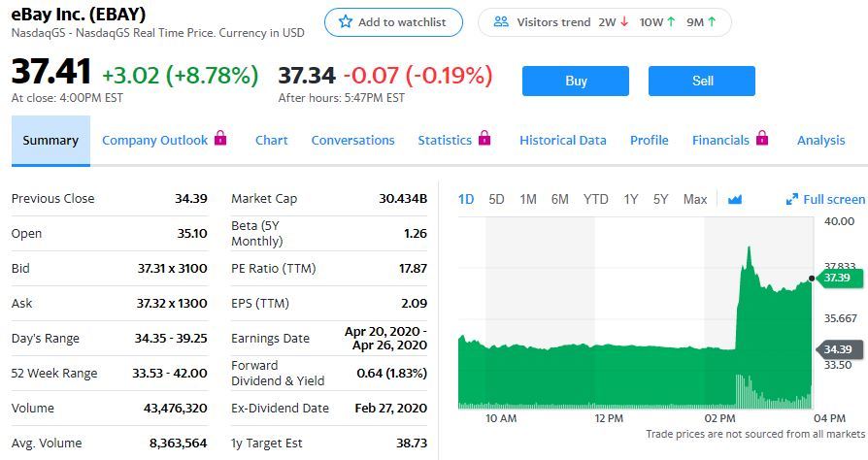This screenshot has height=460, width=868.
Task: Click the PE Ratio (TTM) value 17.87
Action: [x=413, y=268]
